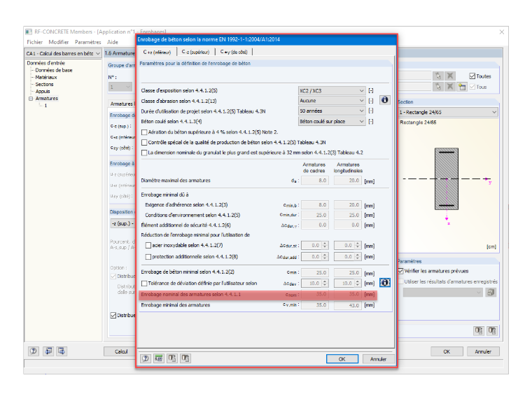Toggle Distribuer checkbox at bottom of background panel
This screenshot has height=399, width=532.
tap(113, 315)
